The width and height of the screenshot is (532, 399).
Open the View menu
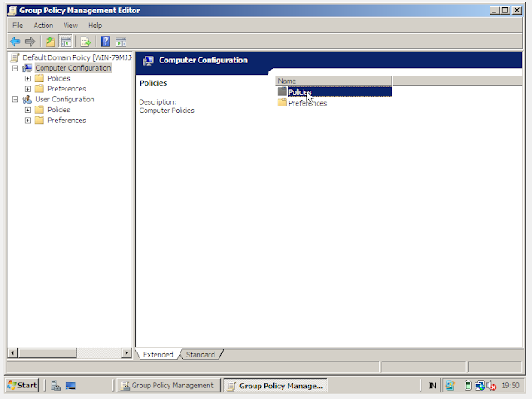71,26
